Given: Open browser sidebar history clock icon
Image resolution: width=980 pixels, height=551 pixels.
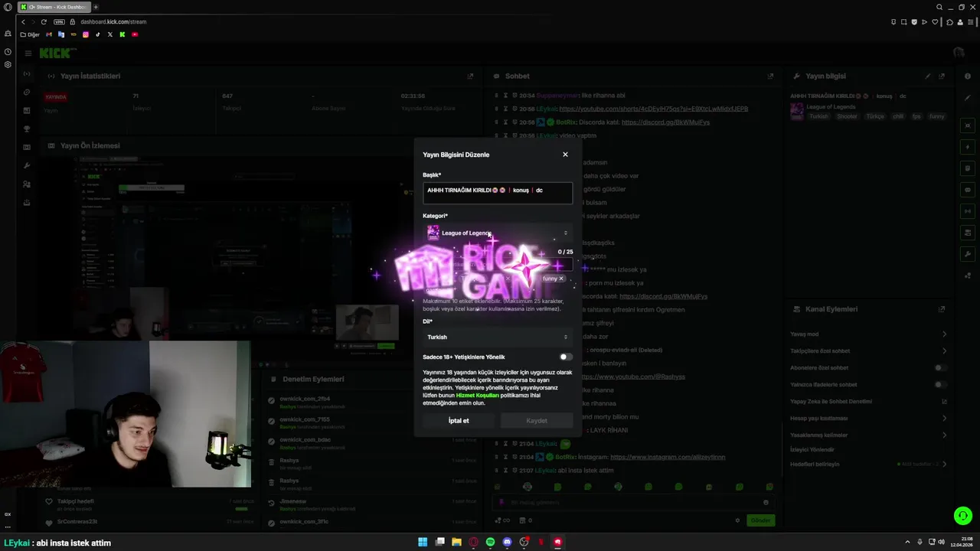Looking at the screenshot, I should [x=8, y=52].
